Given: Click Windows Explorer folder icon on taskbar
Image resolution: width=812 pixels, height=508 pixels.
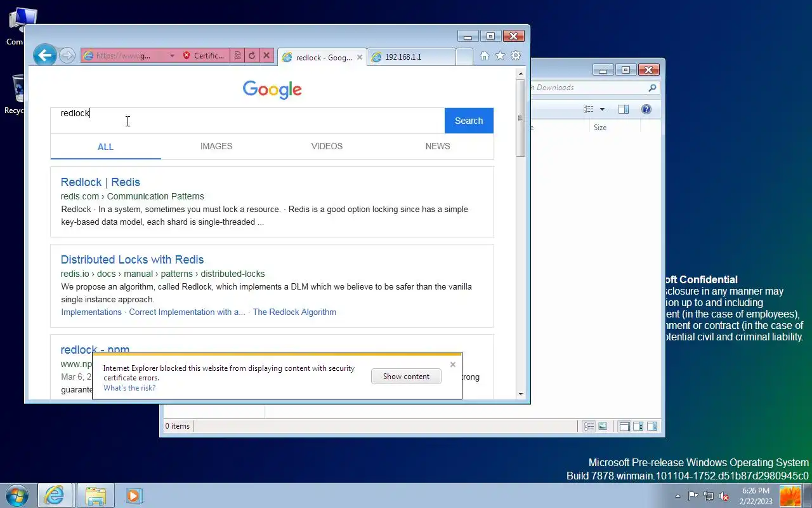Looking at the screenshot, I should [95, 495].
